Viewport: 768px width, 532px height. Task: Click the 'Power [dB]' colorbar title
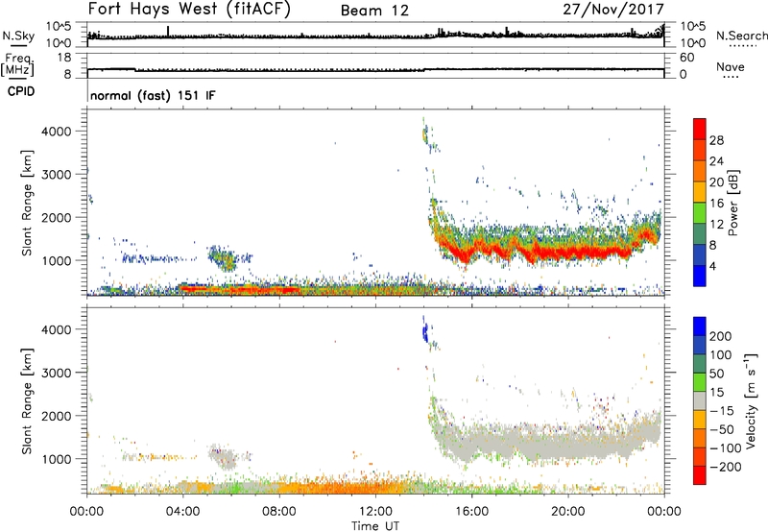(733, 203)
